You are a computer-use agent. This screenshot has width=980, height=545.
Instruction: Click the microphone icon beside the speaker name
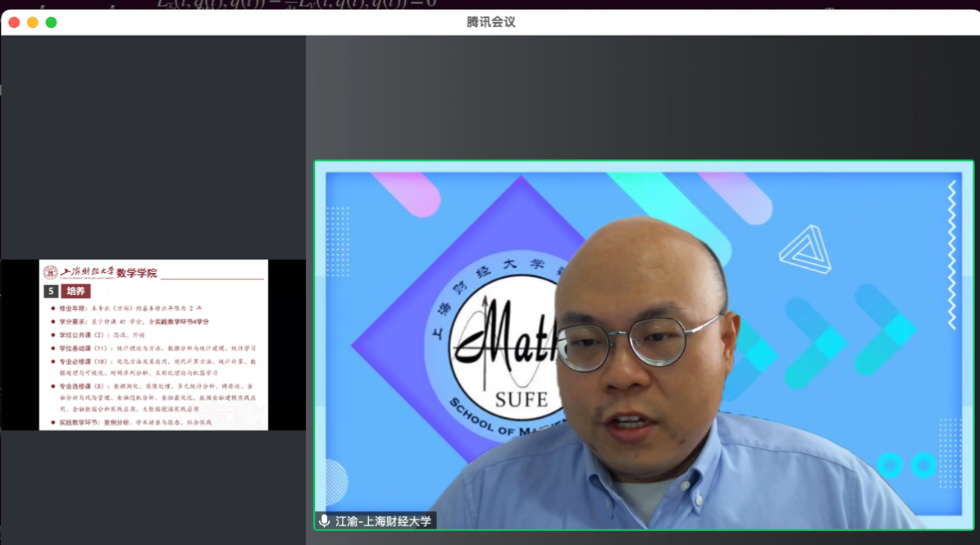pyautogui.click(x=325, y=520)
